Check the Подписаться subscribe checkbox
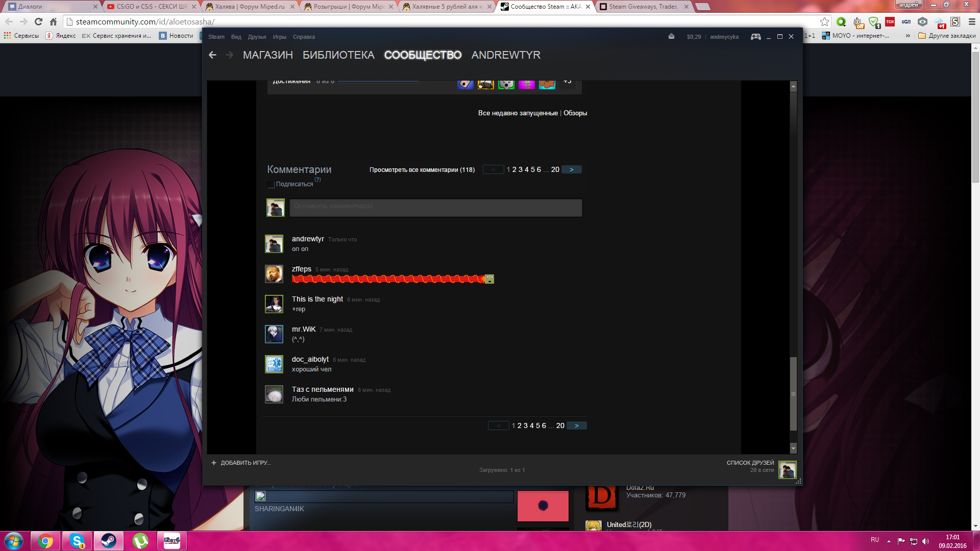The height and width of the screenshot is (551, 980). point(271,184)
